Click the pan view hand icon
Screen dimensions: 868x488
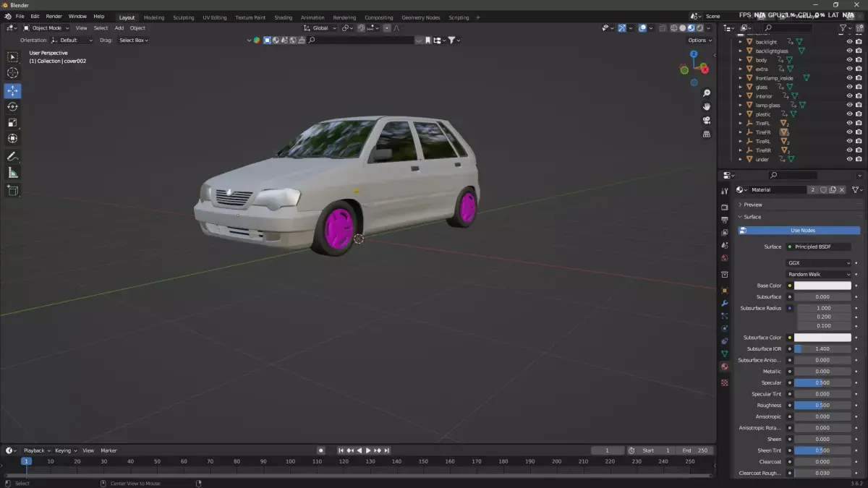pyautogui.click(x=707, y=107)
